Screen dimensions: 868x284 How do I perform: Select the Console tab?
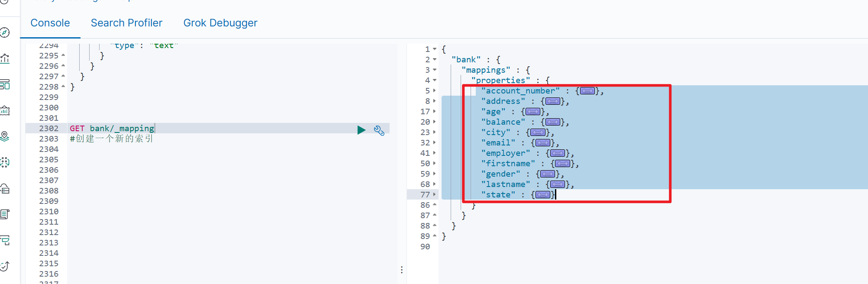(x=50, y=23)
